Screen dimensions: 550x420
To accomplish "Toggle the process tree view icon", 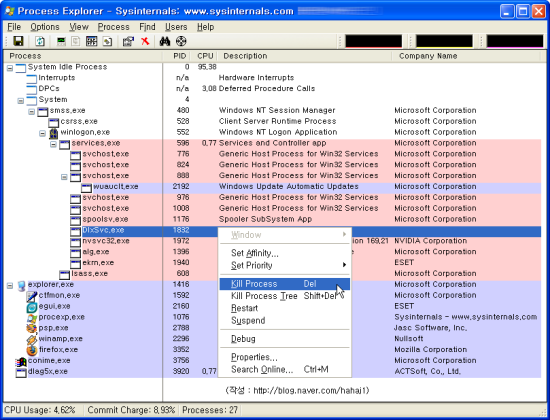I will point(75,41).
